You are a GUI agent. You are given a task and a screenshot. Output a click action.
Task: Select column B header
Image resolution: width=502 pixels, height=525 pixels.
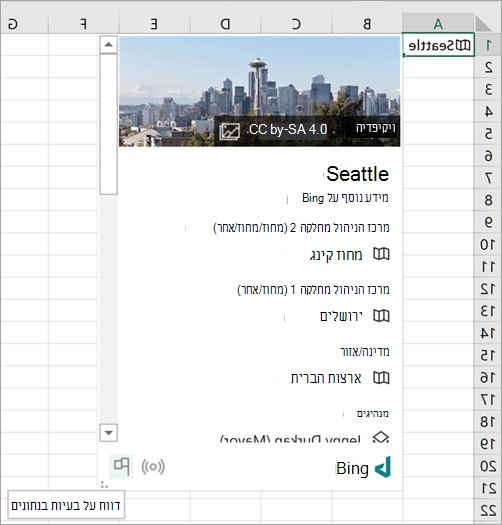point(367,24)
